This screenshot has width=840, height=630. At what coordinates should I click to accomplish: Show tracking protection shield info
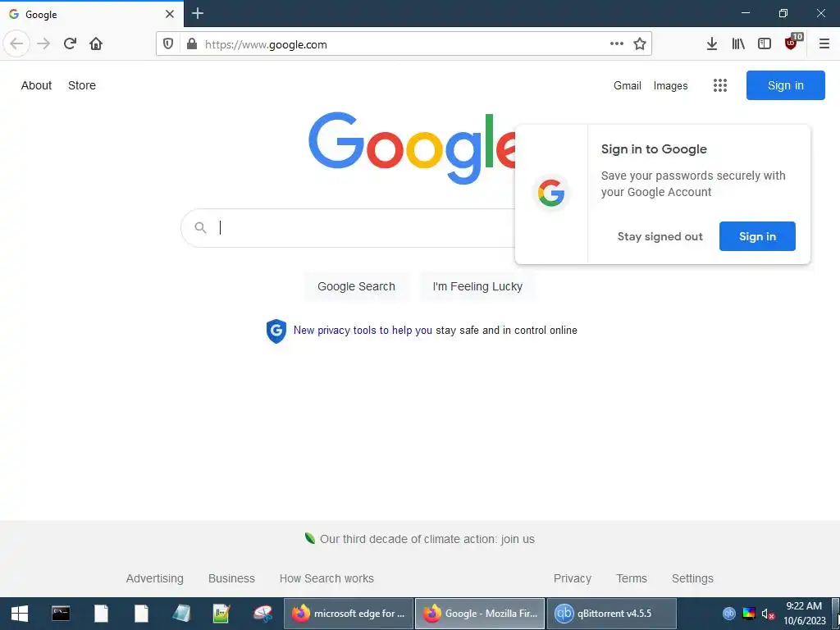(x=168, y=44)
